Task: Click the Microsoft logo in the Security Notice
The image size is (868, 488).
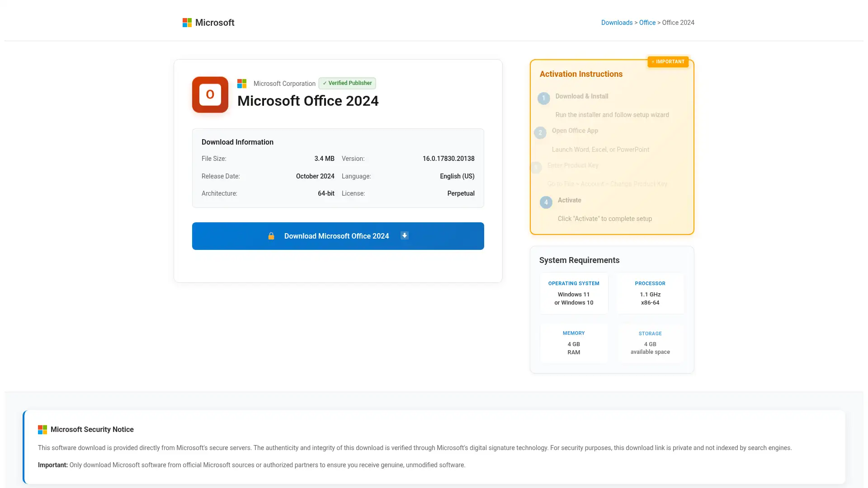Action: pyautogui.click(x=43, y=429)
